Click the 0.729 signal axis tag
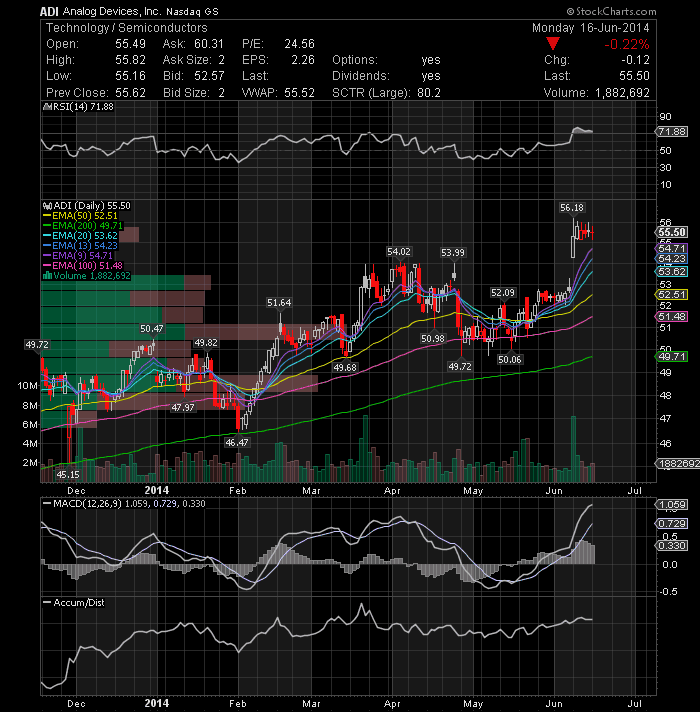Screen dimensions: 700x712 tap(672, 524)
